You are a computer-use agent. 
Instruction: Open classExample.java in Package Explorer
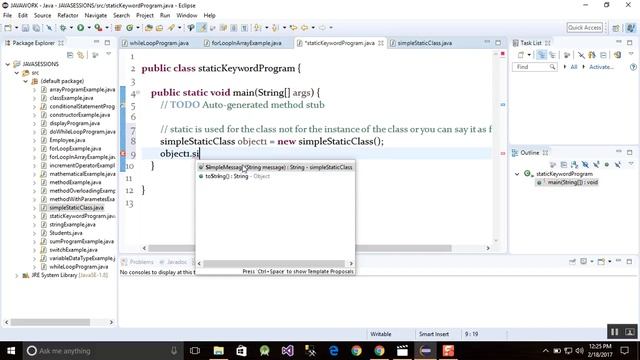(71, 98)
